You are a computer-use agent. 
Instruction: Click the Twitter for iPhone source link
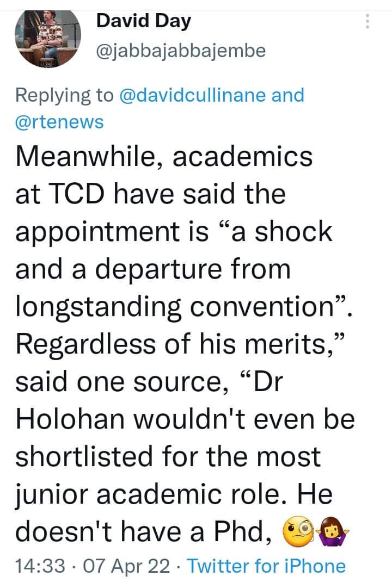click(266, 566)
